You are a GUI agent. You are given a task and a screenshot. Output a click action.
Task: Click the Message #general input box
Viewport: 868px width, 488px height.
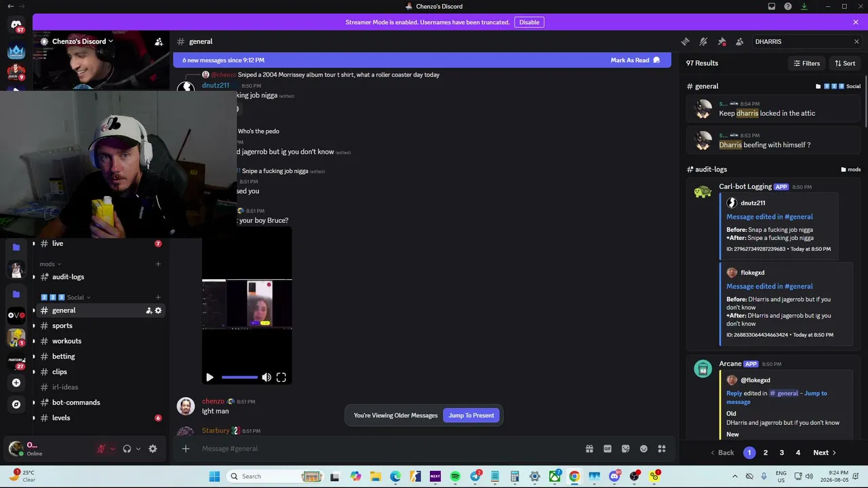(390, 449)
